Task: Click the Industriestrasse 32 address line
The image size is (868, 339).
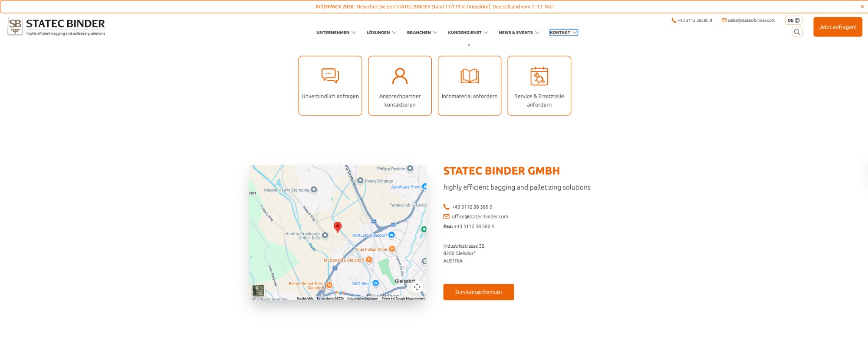Action: coord(464,246)
